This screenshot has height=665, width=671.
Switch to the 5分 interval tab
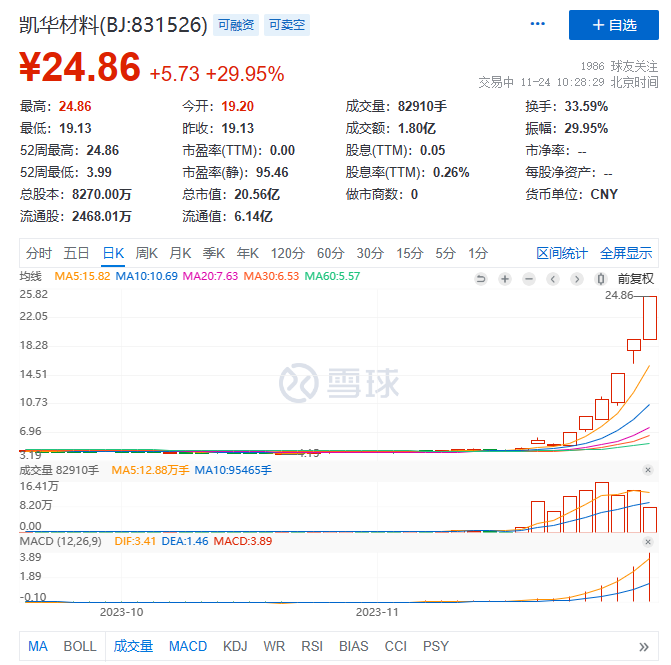pos(445,253)
